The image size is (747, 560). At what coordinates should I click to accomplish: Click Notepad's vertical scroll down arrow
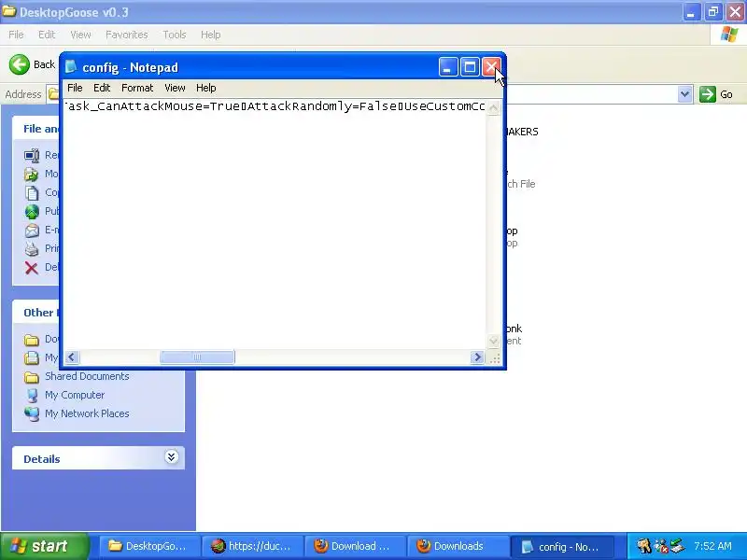pos(494,341)
